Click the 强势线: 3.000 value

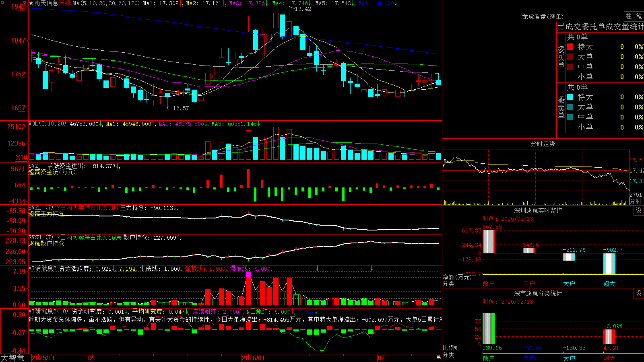click(x=205, y=268)
